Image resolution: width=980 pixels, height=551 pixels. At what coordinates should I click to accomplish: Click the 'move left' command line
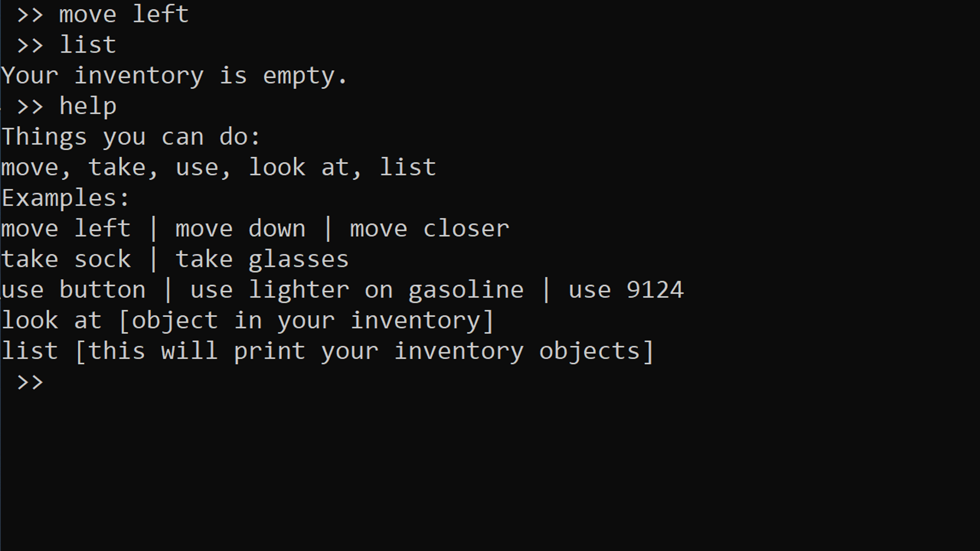124,14
